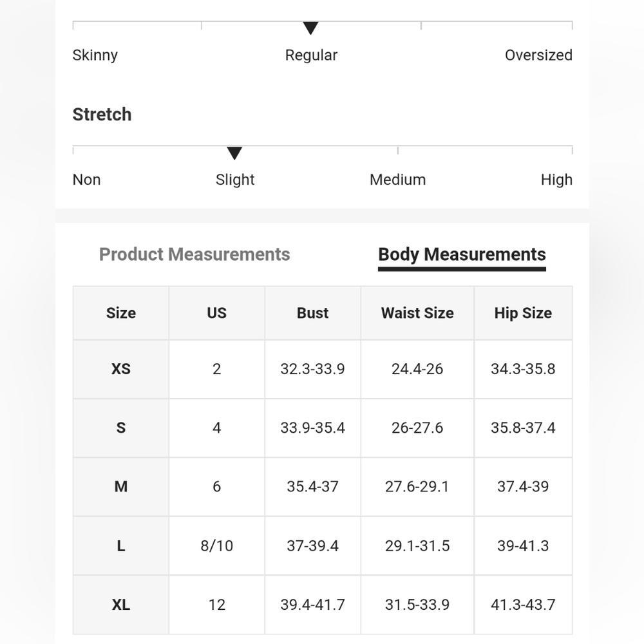Click the High stretch label
Screen dimensions: 644x644
click(x=556, y=180)
